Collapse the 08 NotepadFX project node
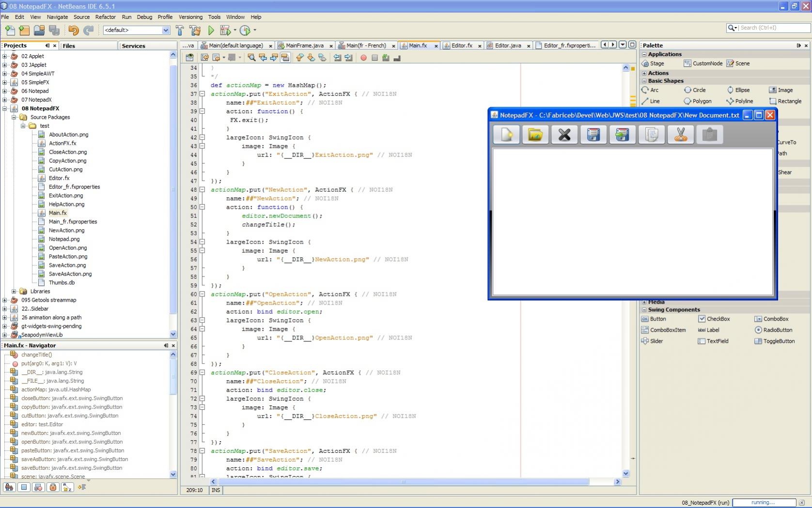Viewport: 812px width, 508px height. 5,108
